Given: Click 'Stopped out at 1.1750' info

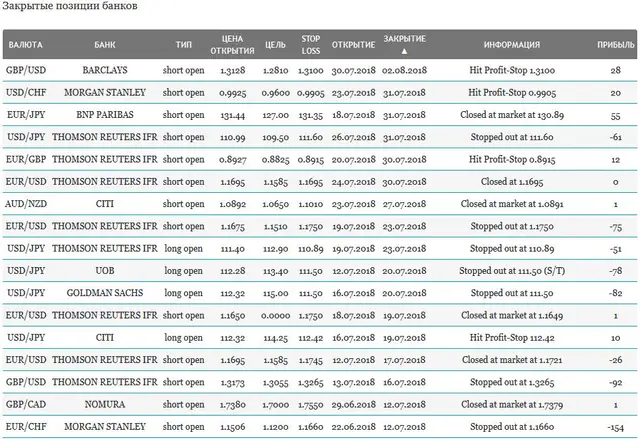Looking at the screenshot, I should tap(512, 226).
